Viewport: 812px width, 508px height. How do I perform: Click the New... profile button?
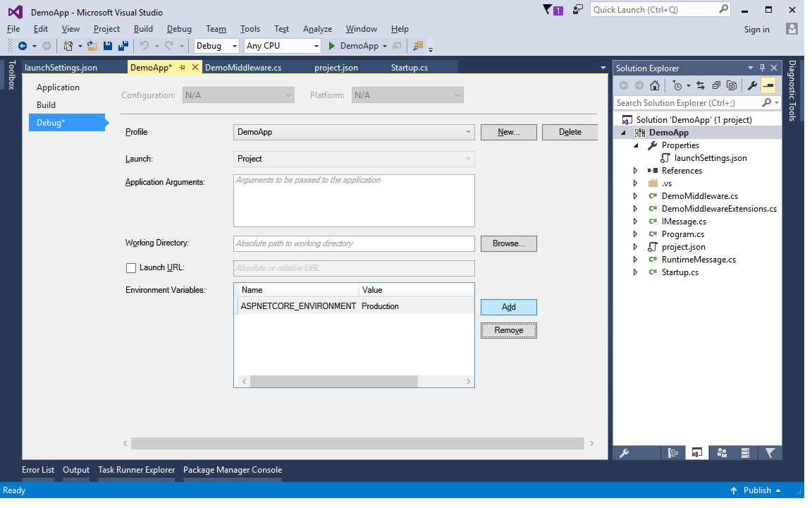(508, 132)
